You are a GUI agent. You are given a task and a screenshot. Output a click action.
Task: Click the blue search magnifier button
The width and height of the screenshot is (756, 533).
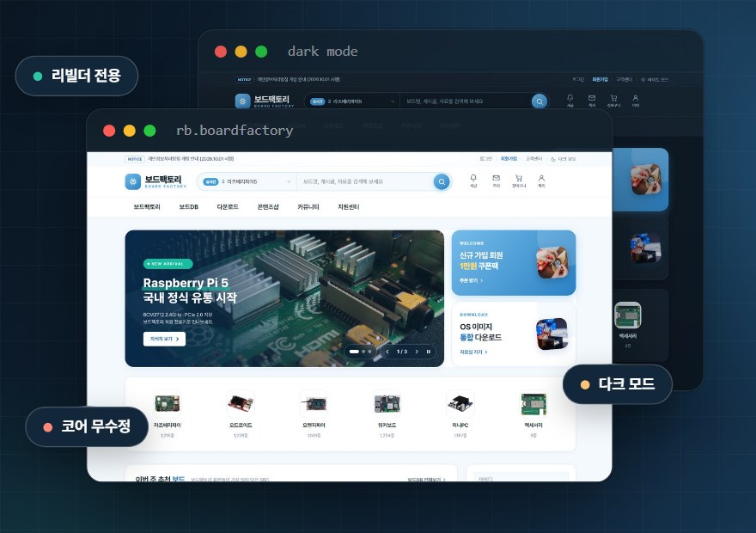pyautogui.click(x=442, y=182)
